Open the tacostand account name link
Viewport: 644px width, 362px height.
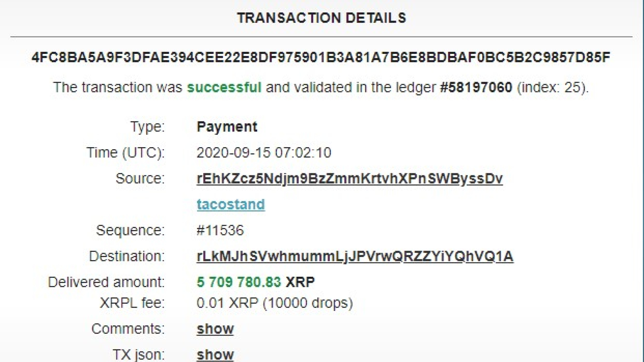(231, 204)
